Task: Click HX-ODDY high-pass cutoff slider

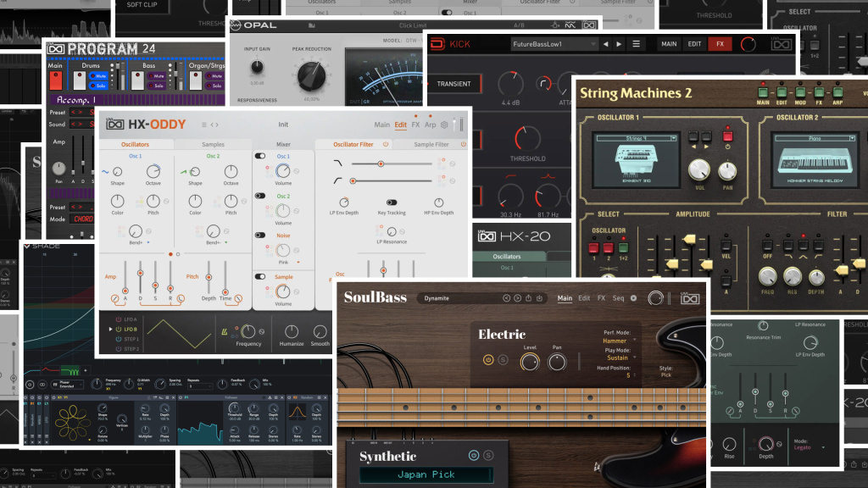Action: [392, 181]
